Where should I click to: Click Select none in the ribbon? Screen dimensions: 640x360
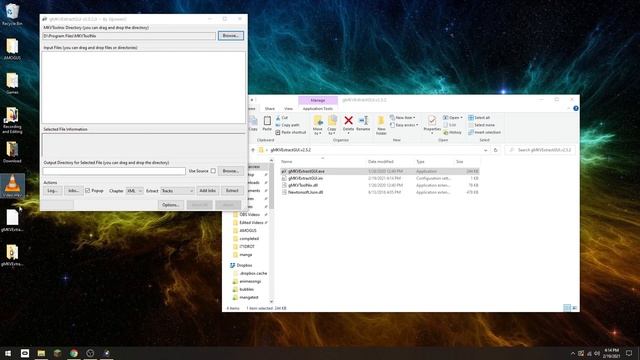pos(481,125)
